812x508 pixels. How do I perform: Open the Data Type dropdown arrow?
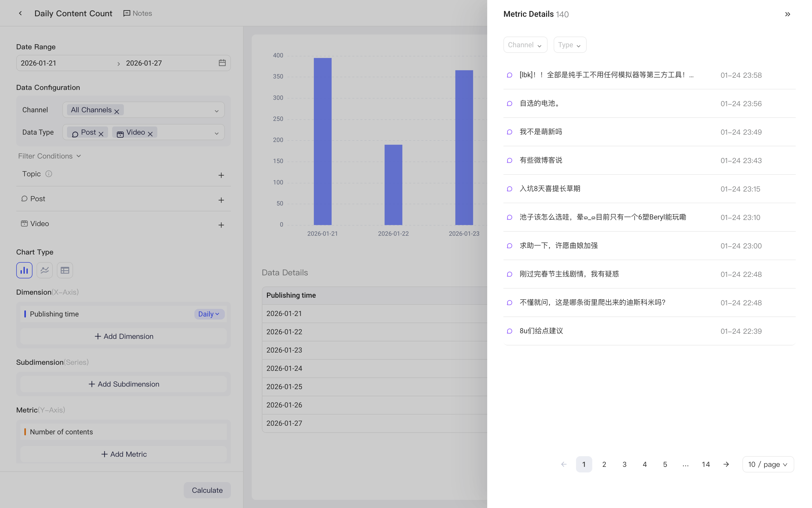point(217,133)
